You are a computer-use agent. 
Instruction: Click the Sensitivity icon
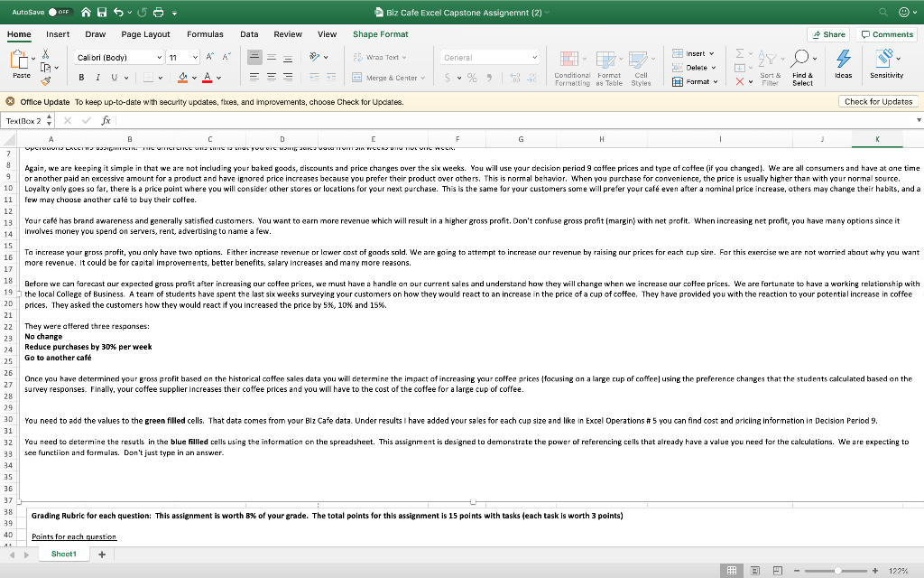[886, 64]
